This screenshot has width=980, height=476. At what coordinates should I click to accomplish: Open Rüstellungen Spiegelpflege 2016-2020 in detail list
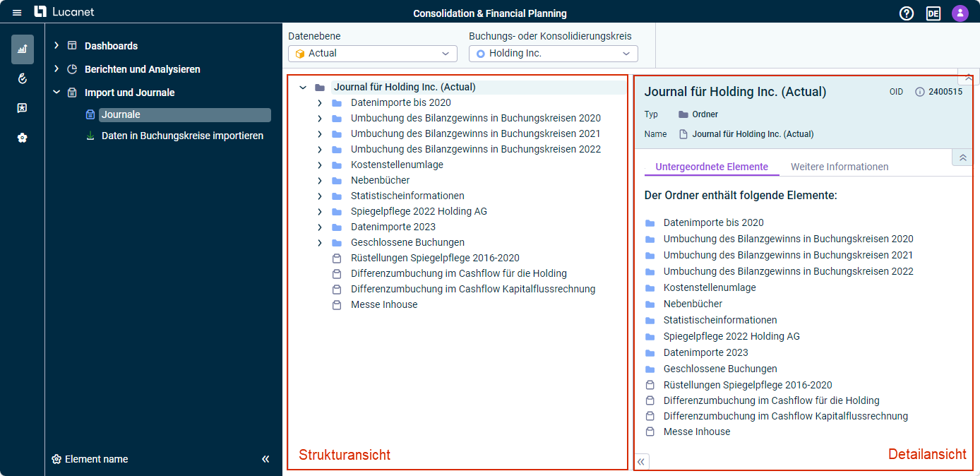pyautogui.click(x=748, y=386)
